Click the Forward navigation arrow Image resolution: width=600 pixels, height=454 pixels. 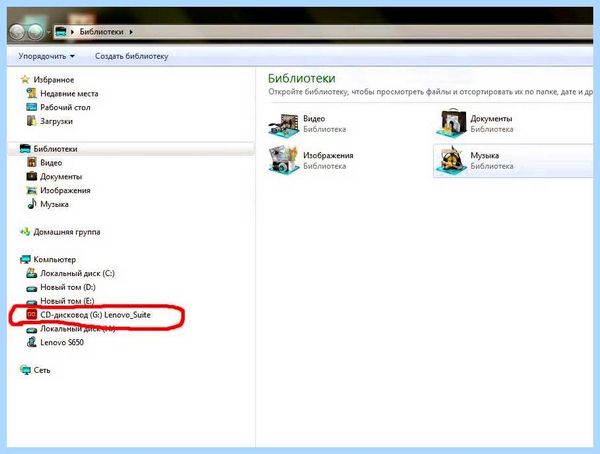36,32
